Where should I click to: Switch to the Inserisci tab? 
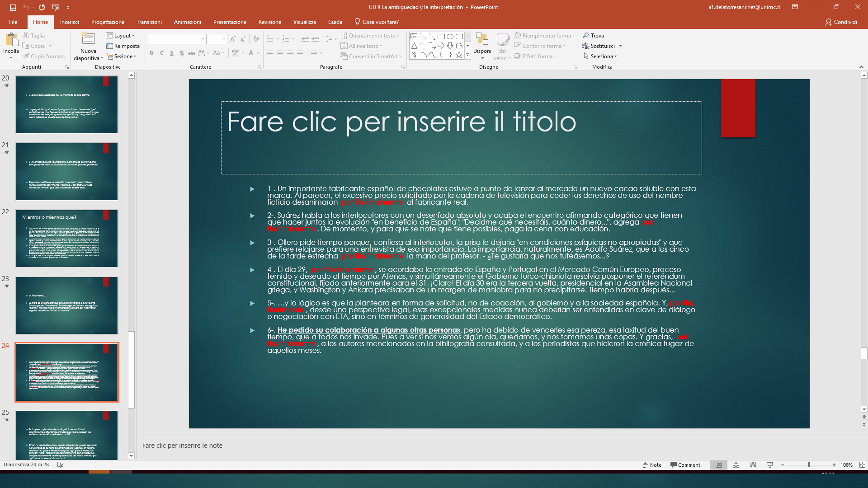(x=70, y=22)
